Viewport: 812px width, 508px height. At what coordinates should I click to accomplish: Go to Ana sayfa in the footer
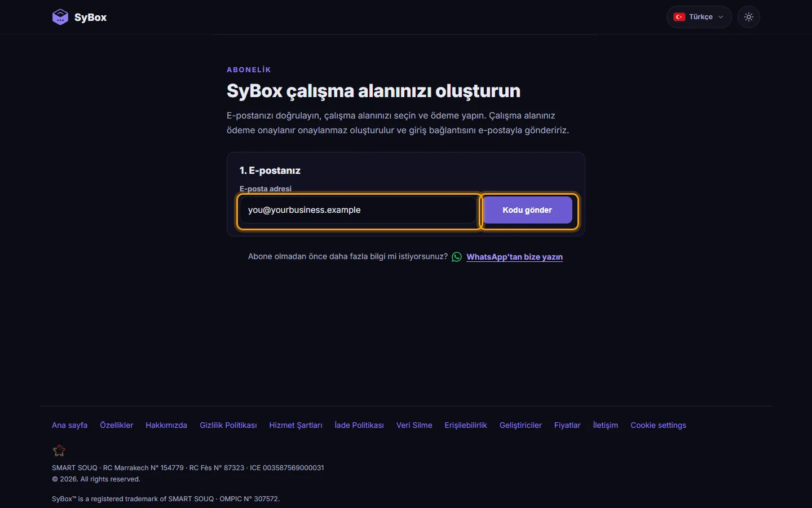click(70, 425)
